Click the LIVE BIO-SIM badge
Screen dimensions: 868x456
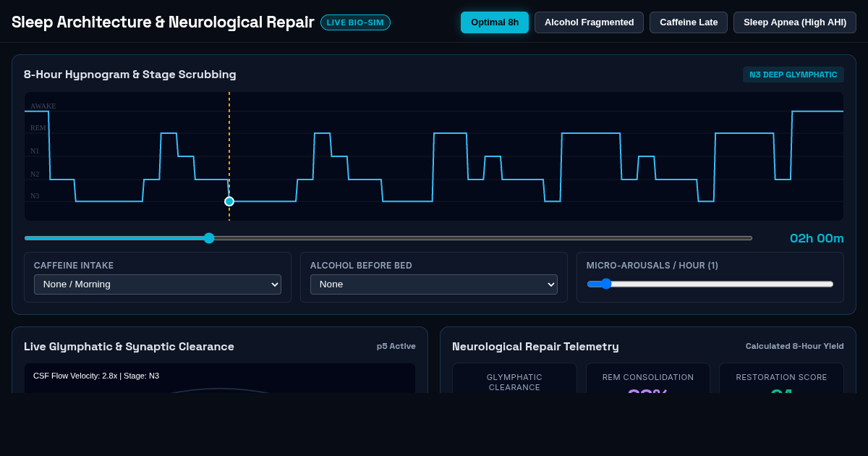[x=355, y=22]
